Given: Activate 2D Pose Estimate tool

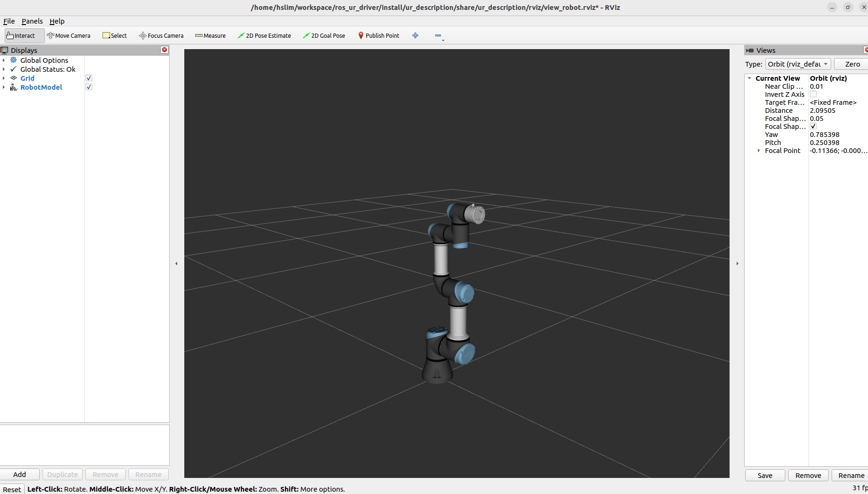Looking at the screenshot, I should [264, 35].
